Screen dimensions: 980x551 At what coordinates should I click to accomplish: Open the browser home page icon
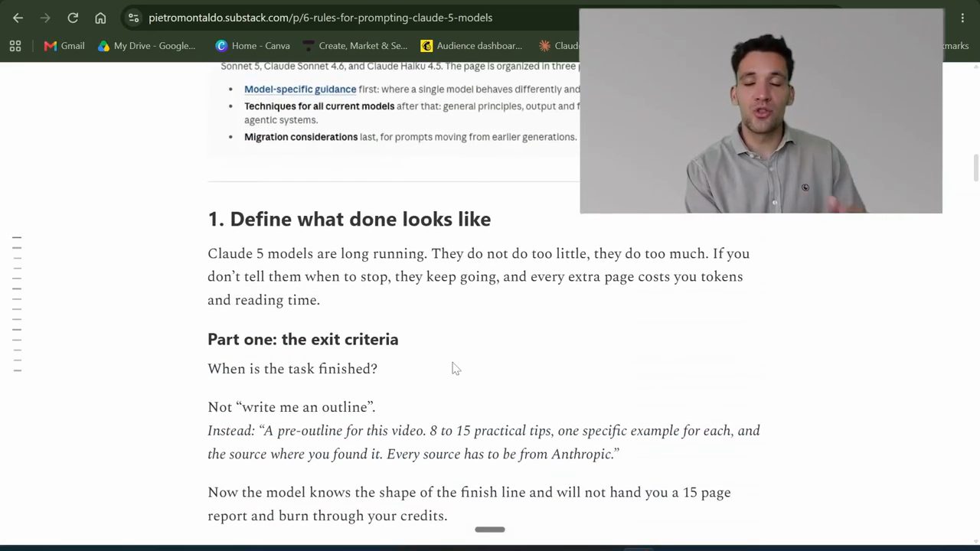click(100, 18)
